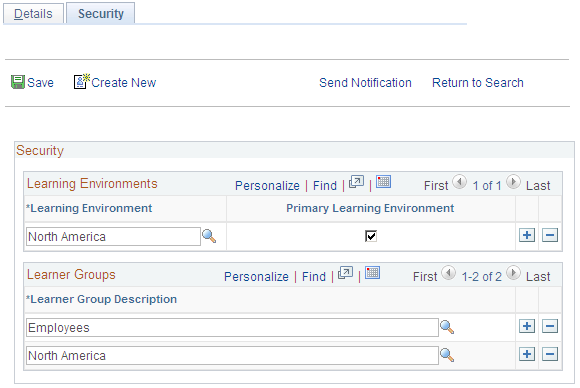Download Learning Environments grid to spreadsheet
Screen dimensions: 580x388
[x=384, y=182]
